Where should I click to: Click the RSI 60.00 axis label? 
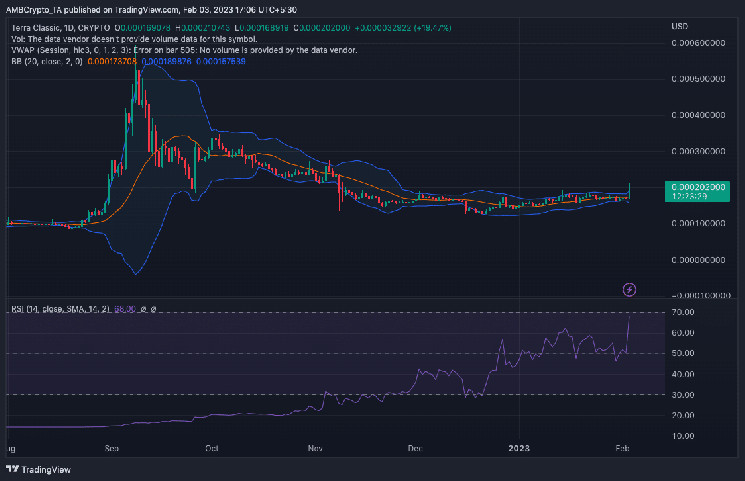683,333
